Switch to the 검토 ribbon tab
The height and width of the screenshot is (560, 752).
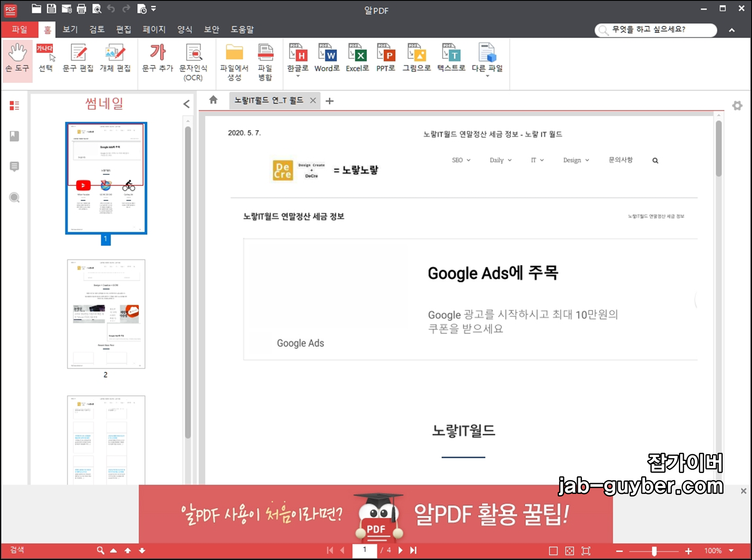[x=97, y=29]
